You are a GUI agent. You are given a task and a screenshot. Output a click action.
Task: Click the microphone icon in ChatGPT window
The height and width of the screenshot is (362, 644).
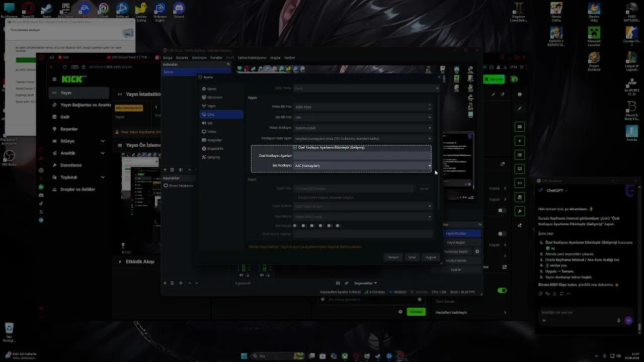click(x=619, y=320)
